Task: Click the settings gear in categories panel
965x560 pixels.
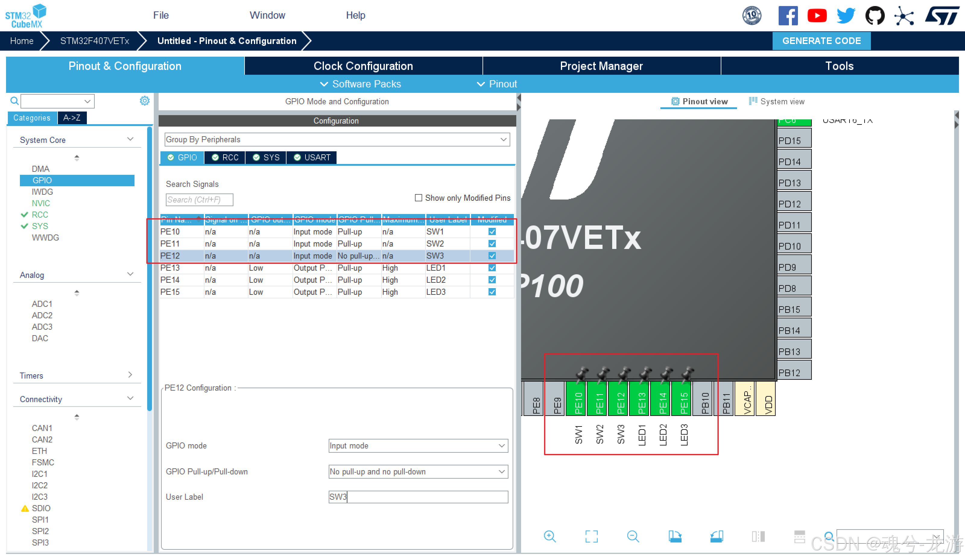Action: 144,101
